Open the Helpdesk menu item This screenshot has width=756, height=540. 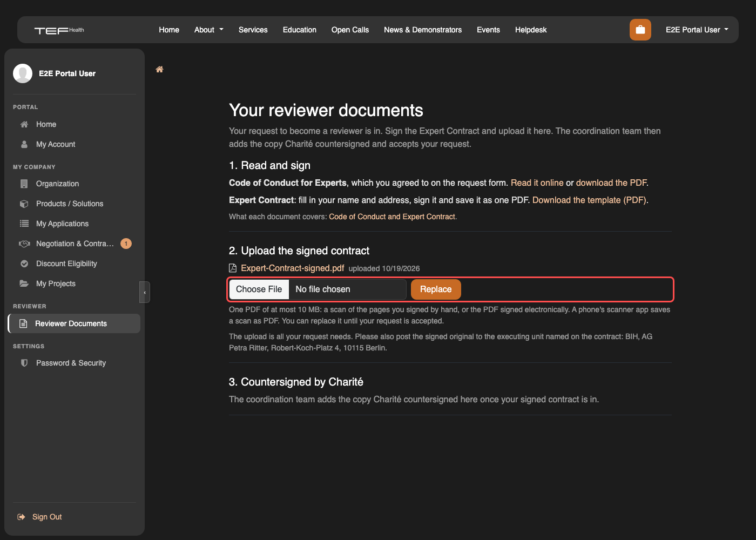(531, 30)
